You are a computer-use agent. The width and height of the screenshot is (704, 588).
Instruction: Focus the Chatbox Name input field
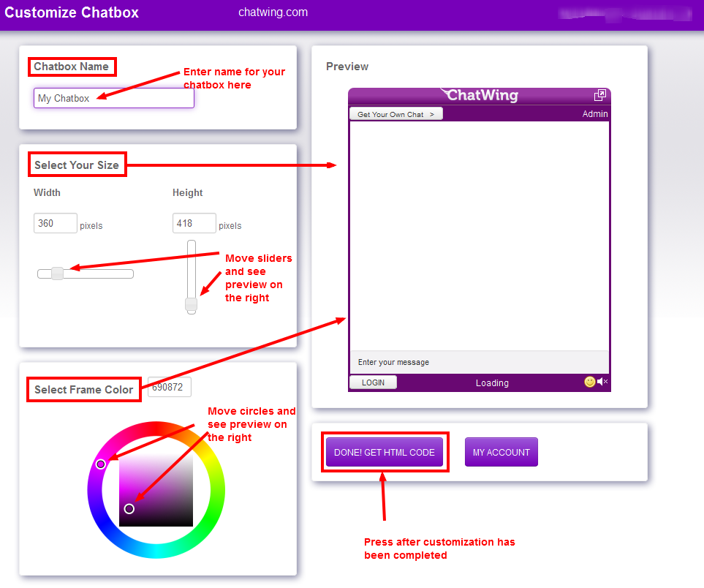click(114, 98)
